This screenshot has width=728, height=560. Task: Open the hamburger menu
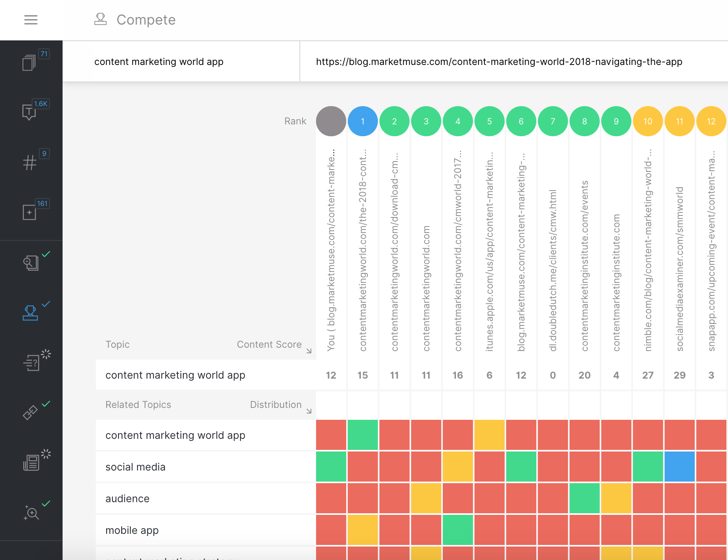[31, 20]
